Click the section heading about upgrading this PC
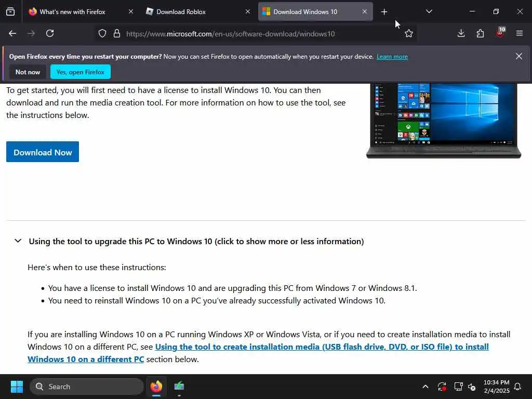The image size is (532, 399). pyautogui.click(x=196, y=241)
